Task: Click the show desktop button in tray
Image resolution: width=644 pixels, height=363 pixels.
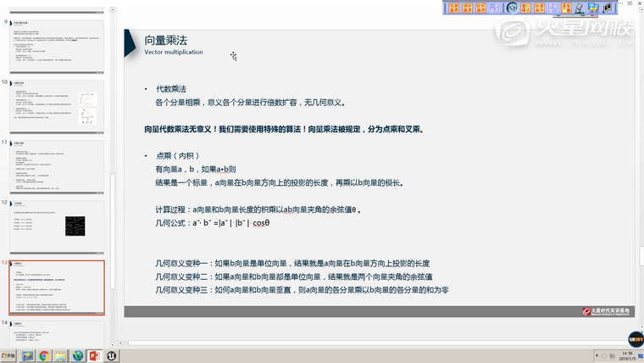Action: 641,355
